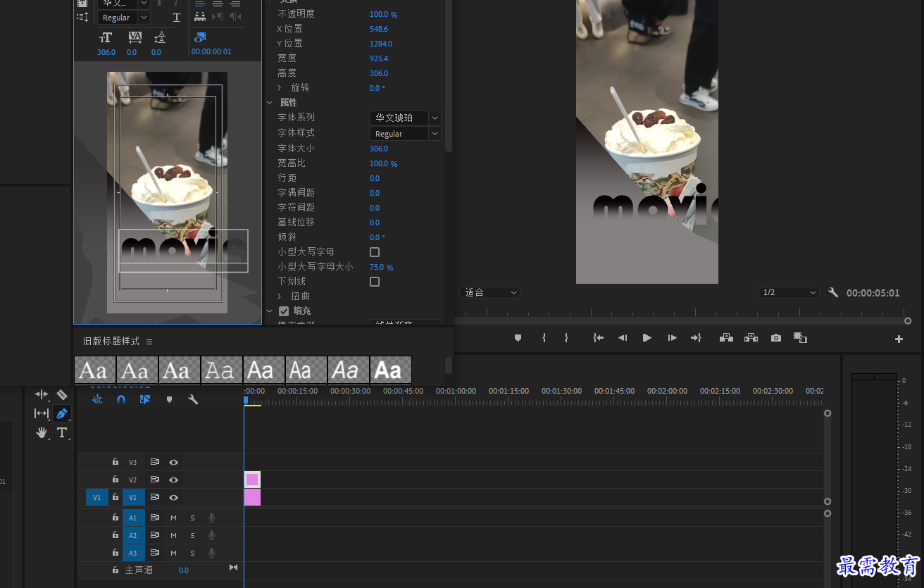Open tab stops ruler icon
This screenshot has width=924, height=588.
(x=200, y=17)
